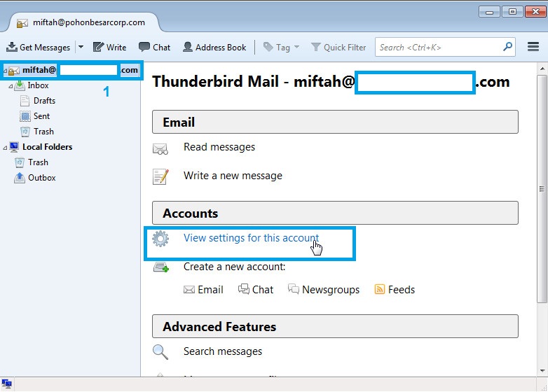The width and height of the screenshot is (548, 392).
Task: Open the Get Messages dropdown arrow
Action: click(x=81, y=47)
